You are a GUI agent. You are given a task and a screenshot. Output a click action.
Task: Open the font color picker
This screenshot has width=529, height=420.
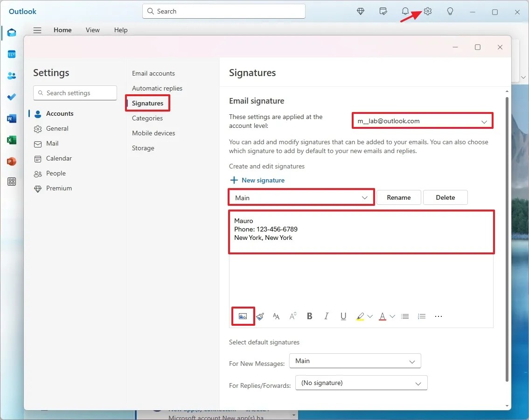pyautogui.click(x=383, y=316)
